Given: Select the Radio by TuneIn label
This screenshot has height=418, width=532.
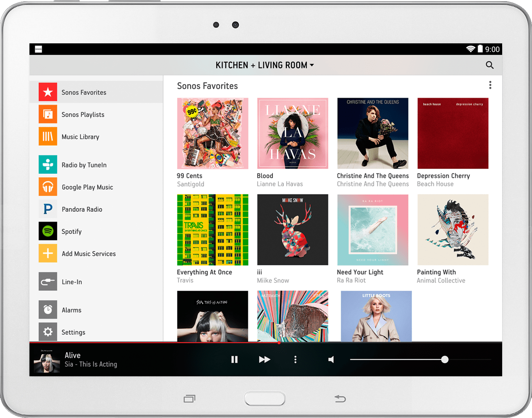Looking at the screenshot, I should pyautogui.click(x=84, y=165).
